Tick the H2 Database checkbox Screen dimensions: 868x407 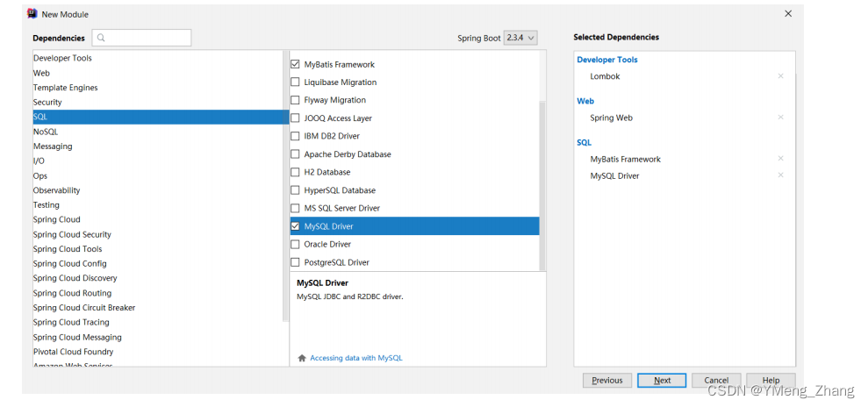click(x=295, y=172)
